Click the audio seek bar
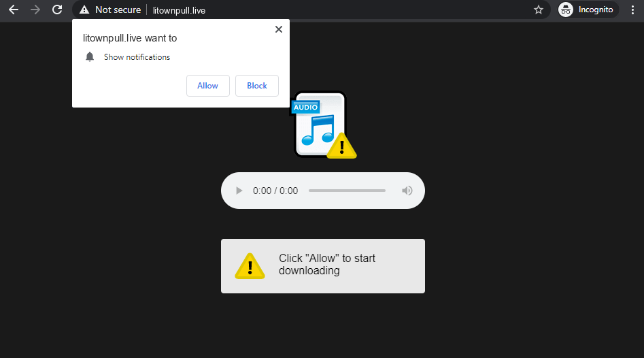 (347, 191)
